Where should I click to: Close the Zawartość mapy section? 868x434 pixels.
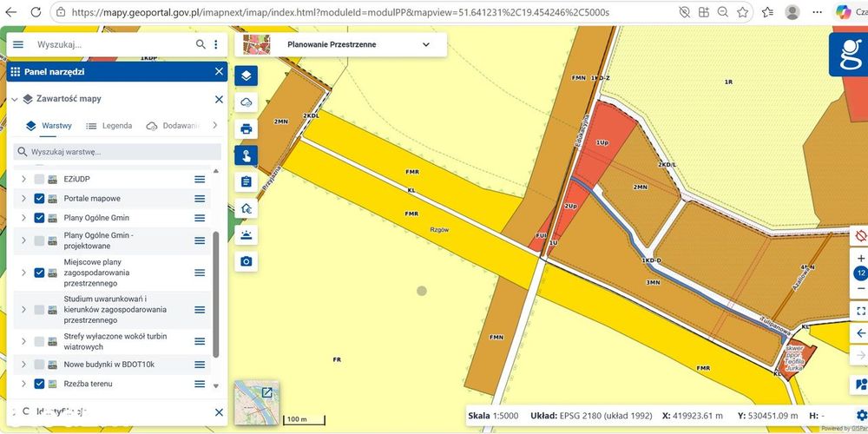coord(219,99)
